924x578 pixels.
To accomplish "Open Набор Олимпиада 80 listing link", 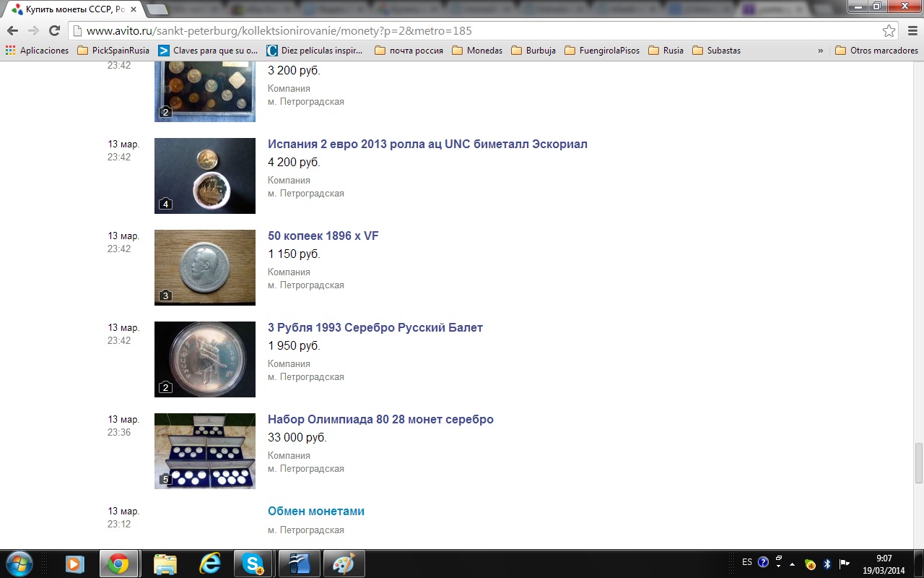I will click(x=380, y=419).
